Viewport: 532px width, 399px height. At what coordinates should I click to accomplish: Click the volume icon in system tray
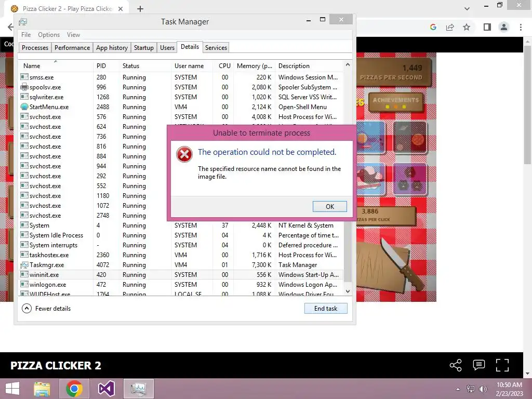483,389
